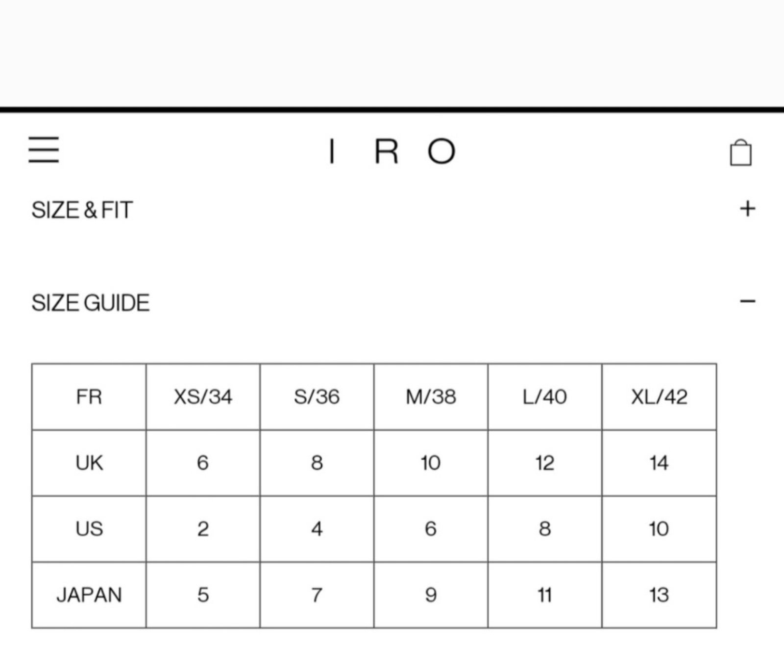Click the SIZE & FIT heading
784x672 pixels.
82,210
